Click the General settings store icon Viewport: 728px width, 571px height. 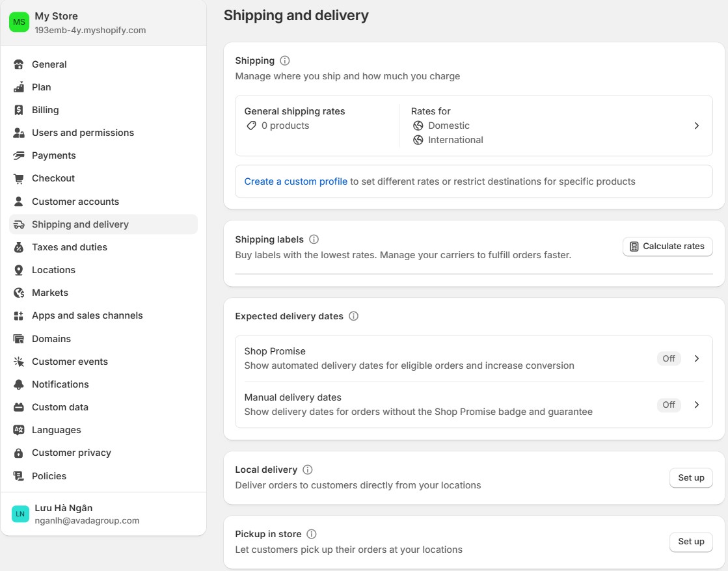pyautogui.click(x=19, y=64)
